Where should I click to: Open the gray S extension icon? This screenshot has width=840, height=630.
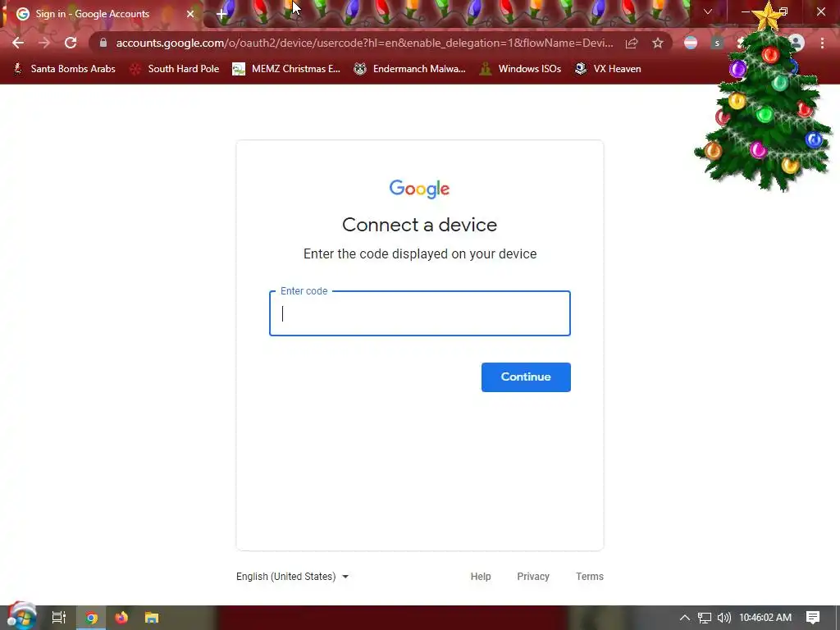click(x=717, y=43)
